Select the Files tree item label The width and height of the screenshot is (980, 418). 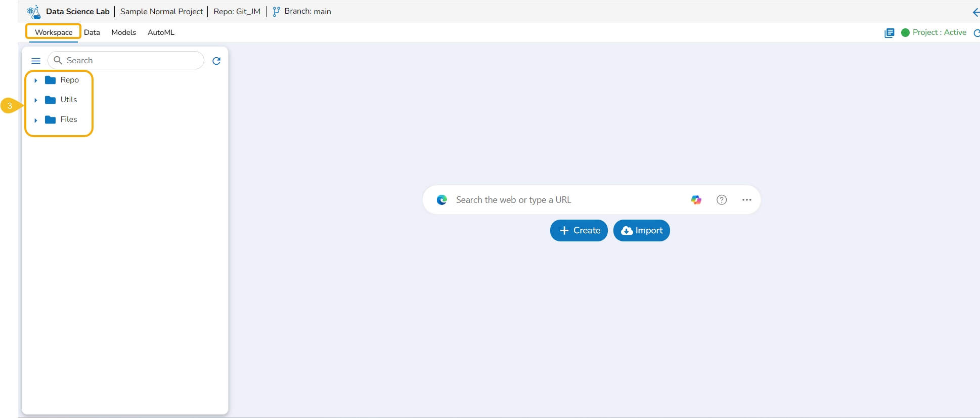[69, 119]
